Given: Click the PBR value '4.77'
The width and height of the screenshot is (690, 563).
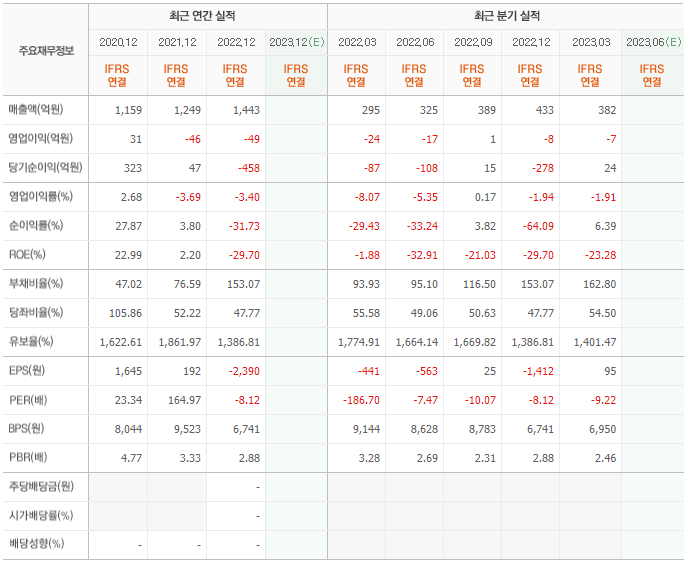Looking at the screenshot, I should (x=131, y=458).
